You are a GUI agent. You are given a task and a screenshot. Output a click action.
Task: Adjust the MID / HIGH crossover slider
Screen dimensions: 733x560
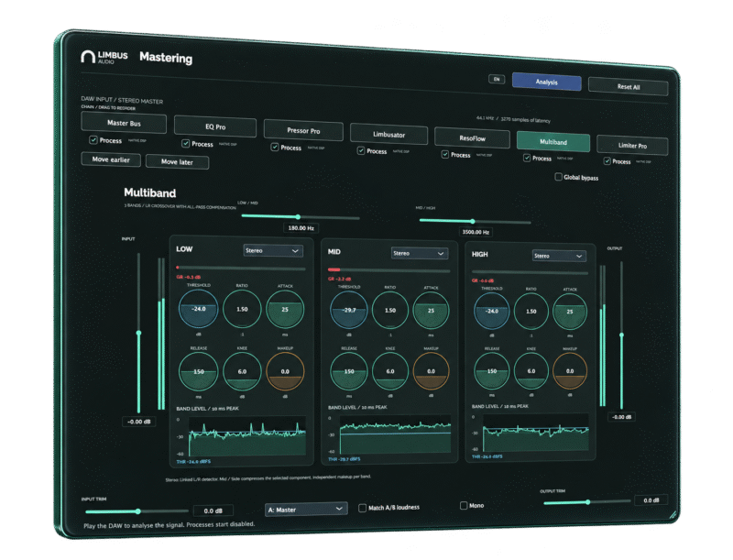point(475,221)
